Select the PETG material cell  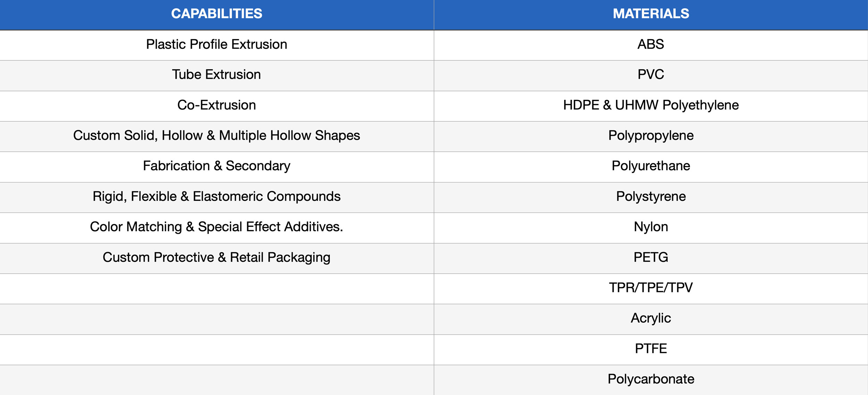pyautogui.click(x=651, y=257)
